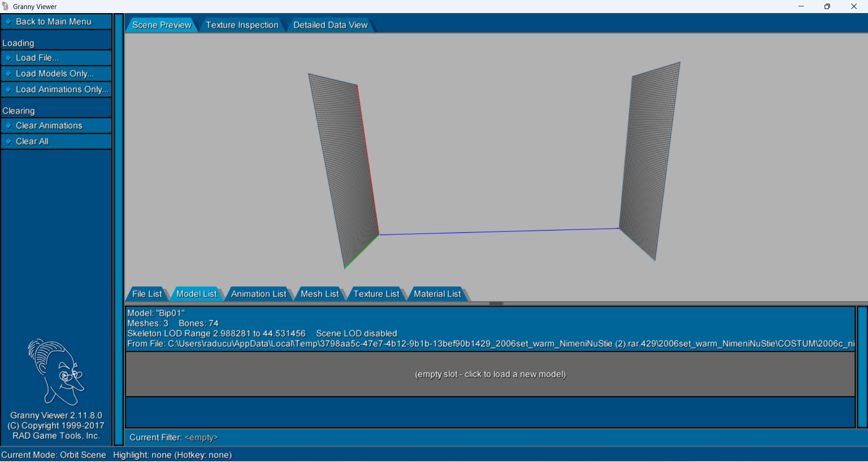Open the Texture Inspection tab

tap(242, 25)
